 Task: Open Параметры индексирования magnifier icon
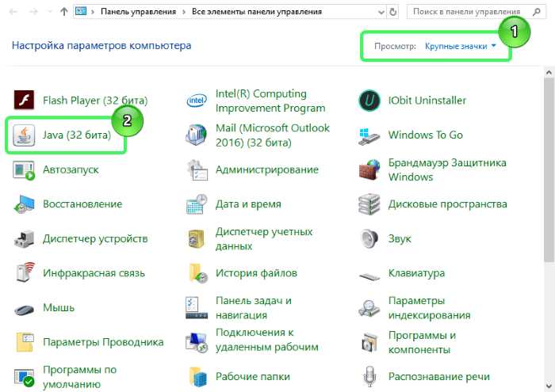369,308
